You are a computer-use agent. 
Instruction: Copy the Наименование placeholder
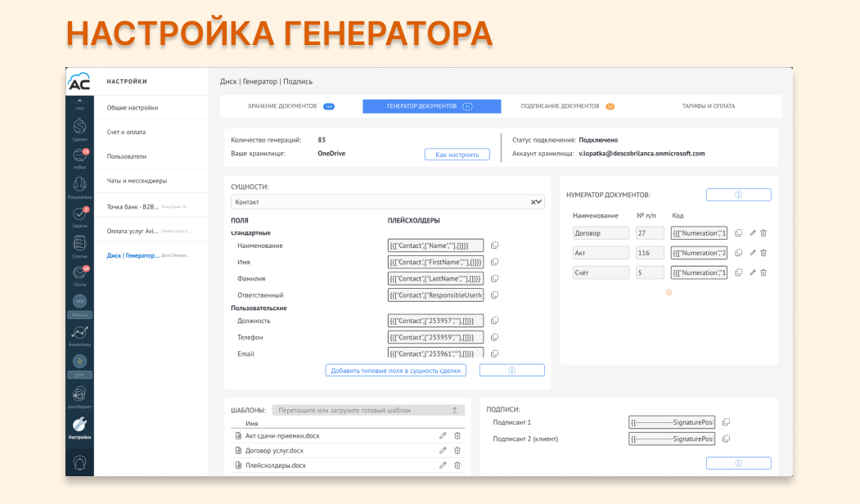point(494,245)
